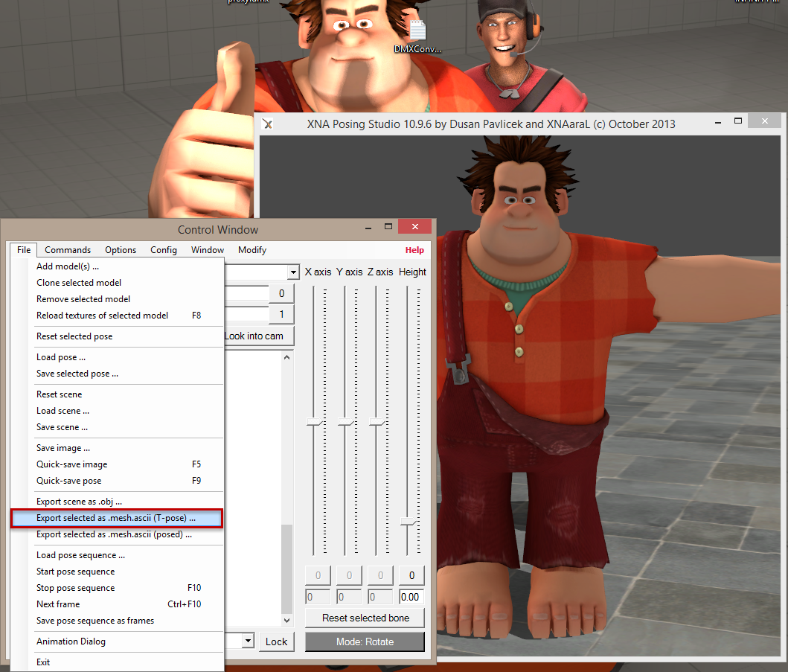Open the File menu
Screen dimensions: 788x672
(24, 250)
